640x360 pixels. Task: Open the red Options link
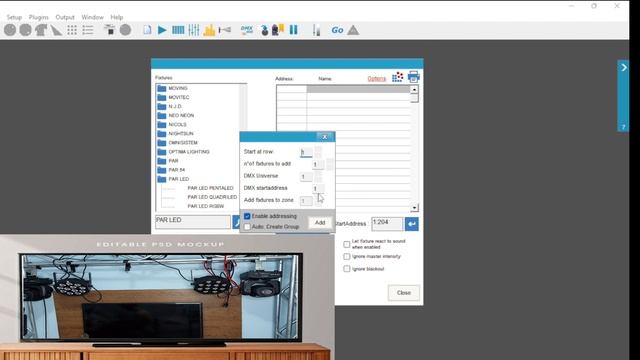(x=376, y=78)
